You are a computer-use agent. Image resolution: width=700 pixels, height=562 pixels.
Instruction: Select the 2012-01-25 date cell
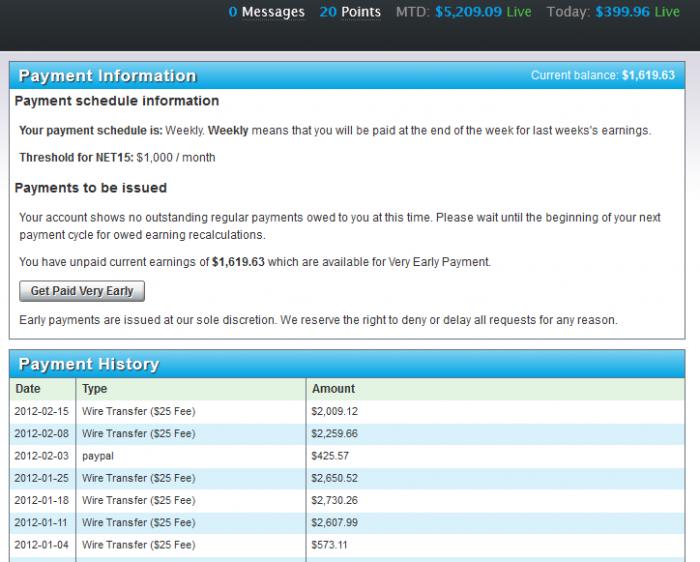tap(42, 478)
